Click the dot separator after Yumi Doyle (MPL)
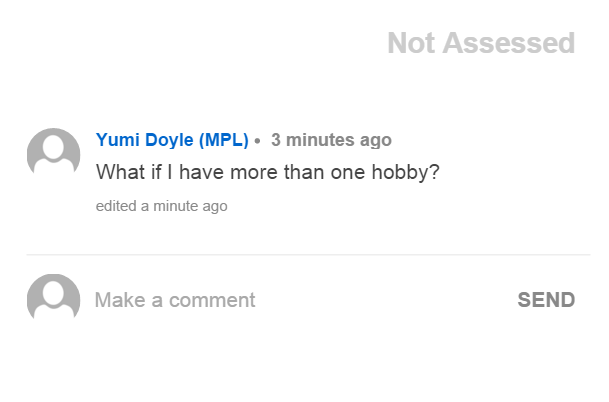Image resolution: width=609 pixels, height=402 pixels. point(258,141)
